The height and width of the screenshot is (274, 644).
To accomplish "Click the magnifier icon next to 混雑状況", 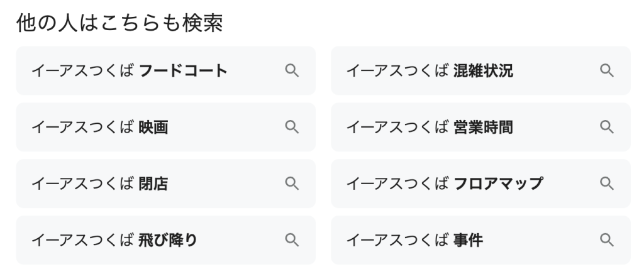I will (x=606, y=70).
